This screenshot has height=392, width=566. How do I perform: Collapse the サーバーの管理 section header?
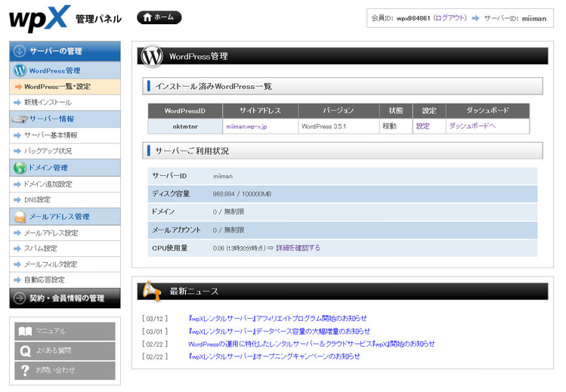click(65, 51)
